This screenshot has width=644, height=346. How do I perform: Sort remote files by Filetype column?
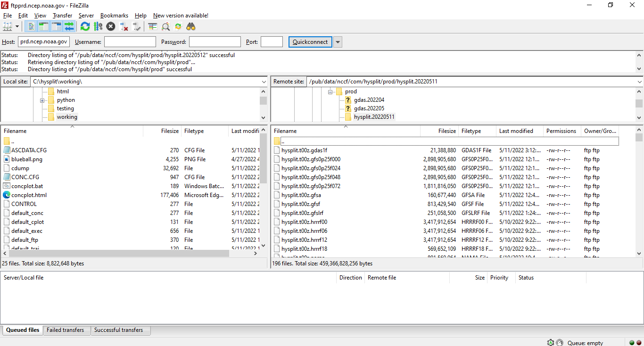point(477,131)
